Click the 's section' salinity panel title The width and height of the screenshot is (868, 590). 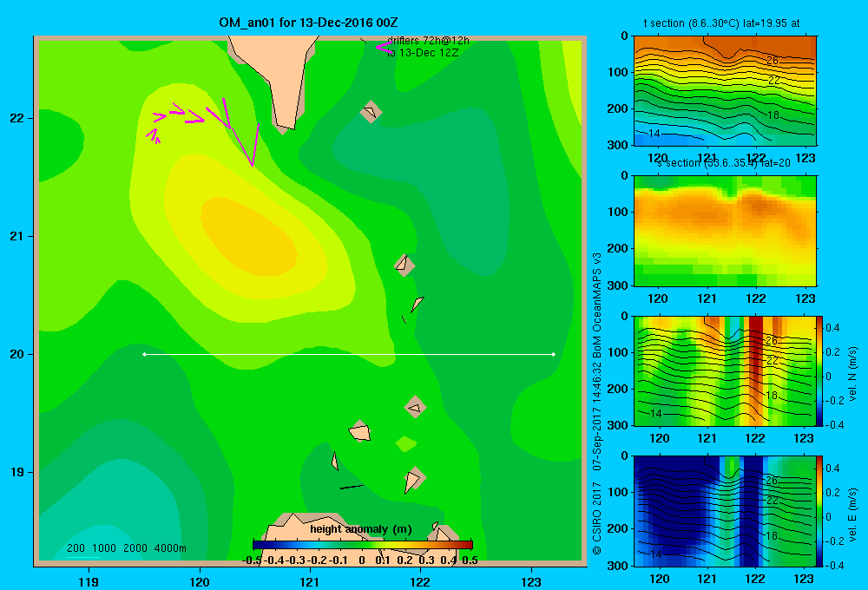723,163
